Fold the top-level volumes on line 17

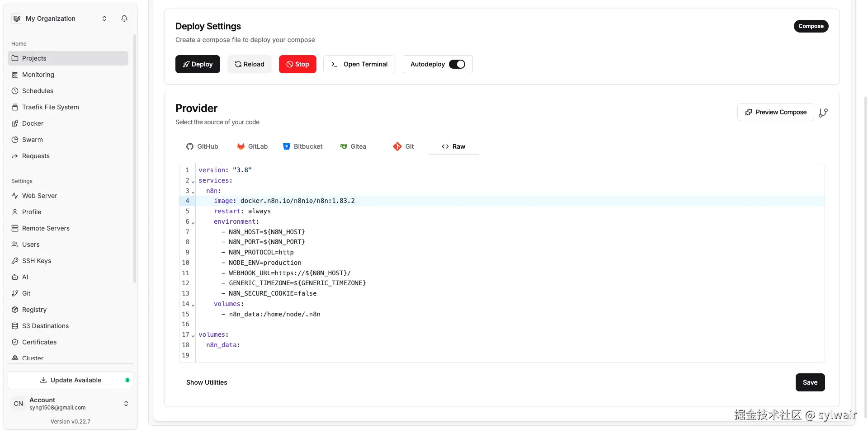click(x=193, y=335)
